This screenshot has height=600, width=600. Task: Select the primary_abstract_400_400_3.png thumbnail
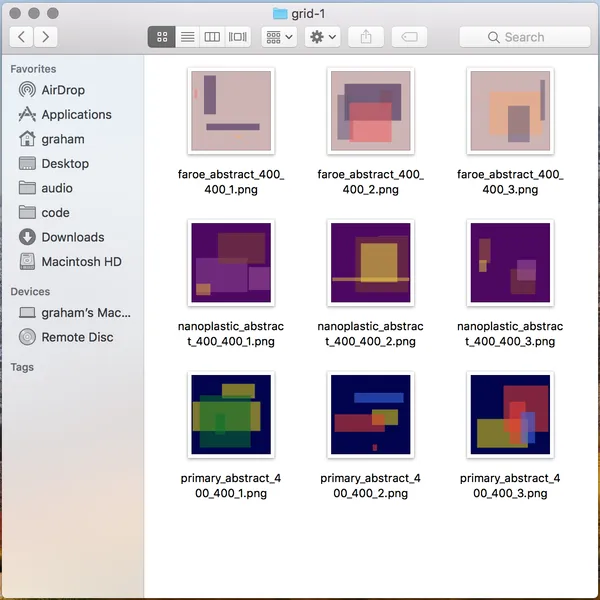(x=510, y=414)
